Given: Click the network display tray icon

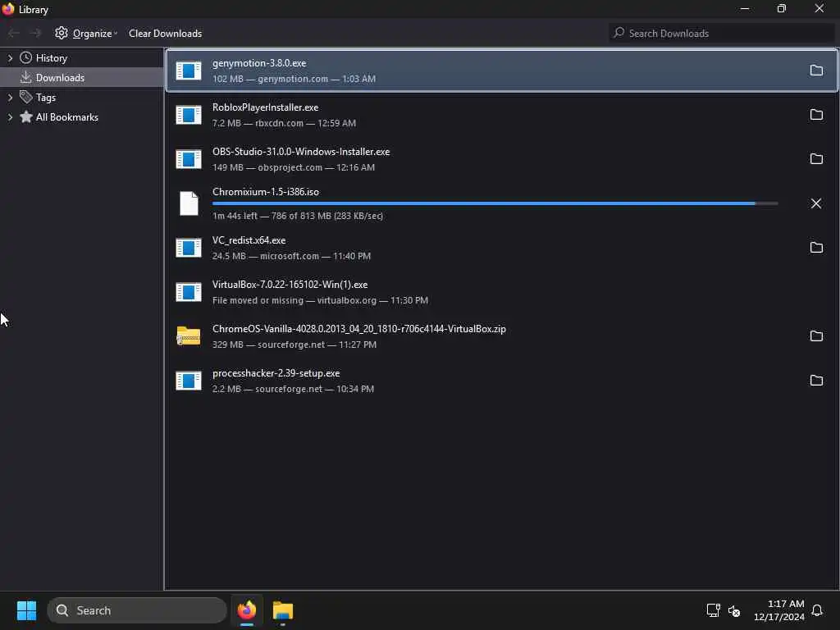Looking at the screenshot, I should pyautogui.click(x=713, y=610).
